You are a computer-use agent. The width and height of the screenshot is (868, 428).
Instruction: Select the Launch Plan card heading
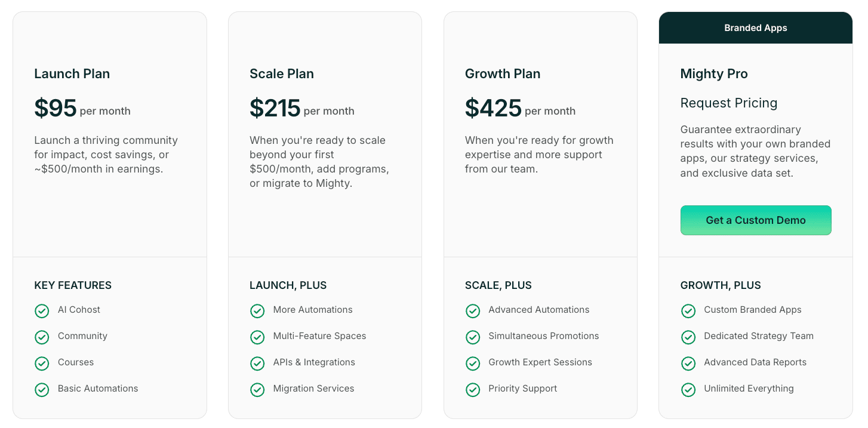tap(72, 73)
